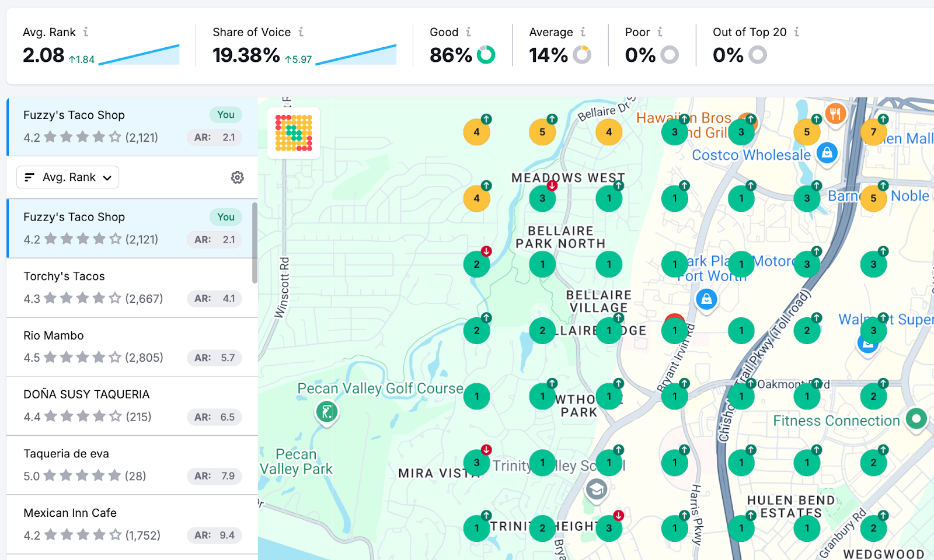Click the green rank pin showing 7 at top right
Screen dimensions: 934x560
coord(873,132)
